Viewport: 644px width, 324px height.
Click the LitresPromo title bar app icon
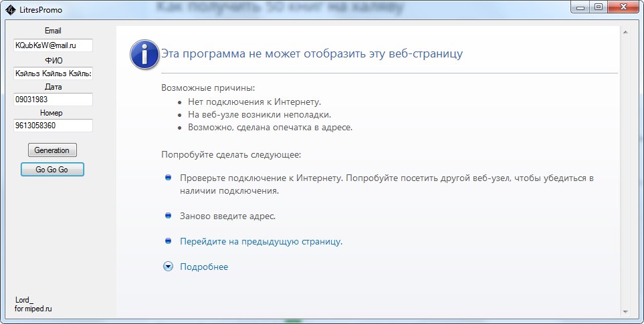coord(11,9)
